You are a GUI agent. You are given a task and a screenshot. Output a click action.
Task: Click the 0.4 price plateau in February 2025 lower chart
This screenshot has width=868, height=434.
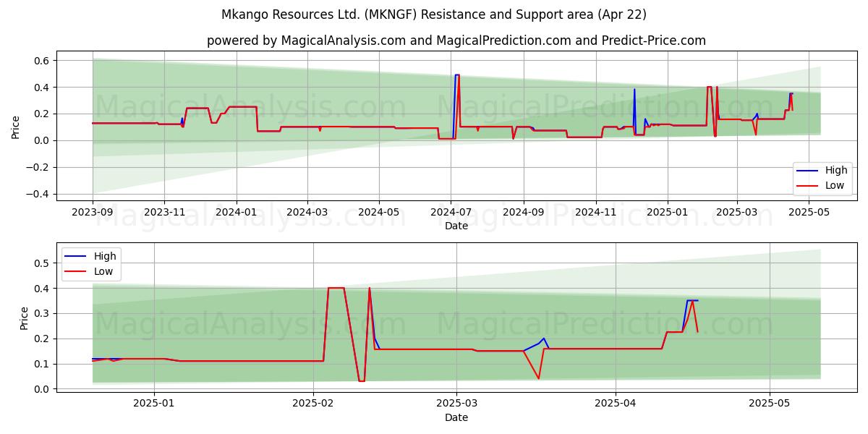click(336, 288)
